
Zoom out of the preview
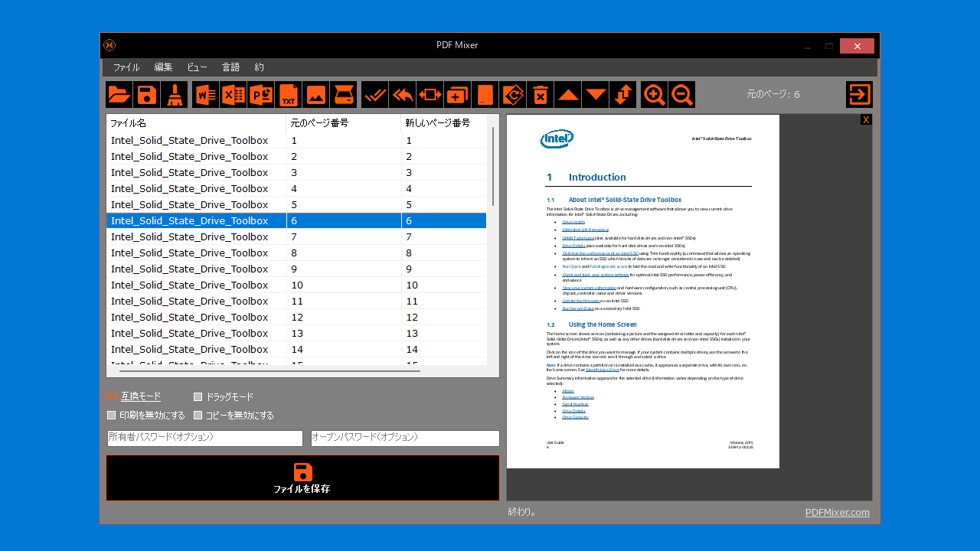tap(681, 95)
